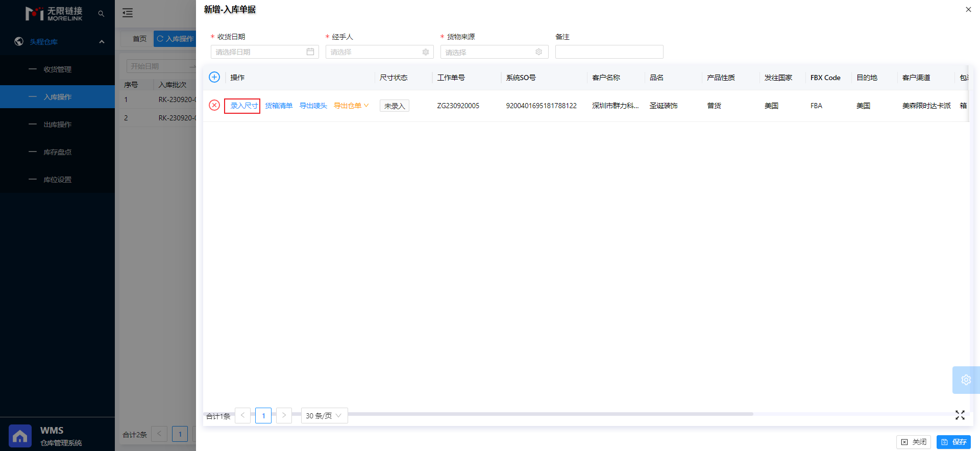Toggle fullscreen with the expand-arrows icon
Viewport: 980px width, 451px height.
tap(960, 415)
